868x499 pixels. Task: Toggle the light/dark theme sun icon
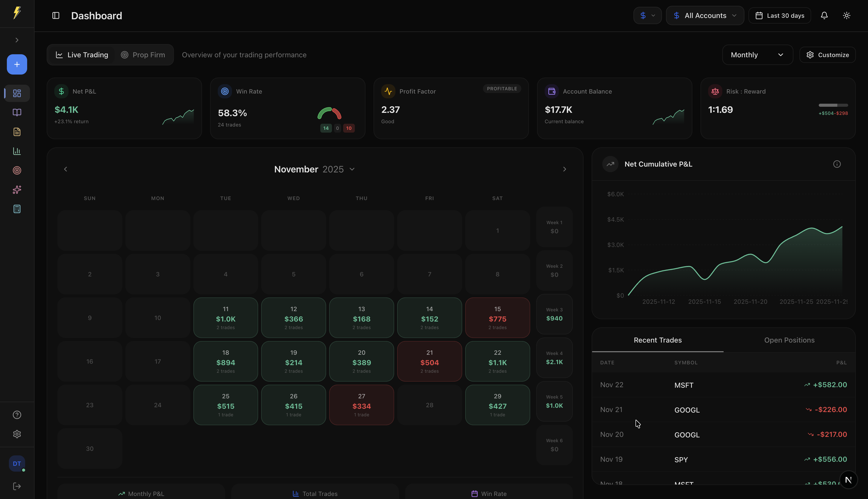click(x=846, y=15)
